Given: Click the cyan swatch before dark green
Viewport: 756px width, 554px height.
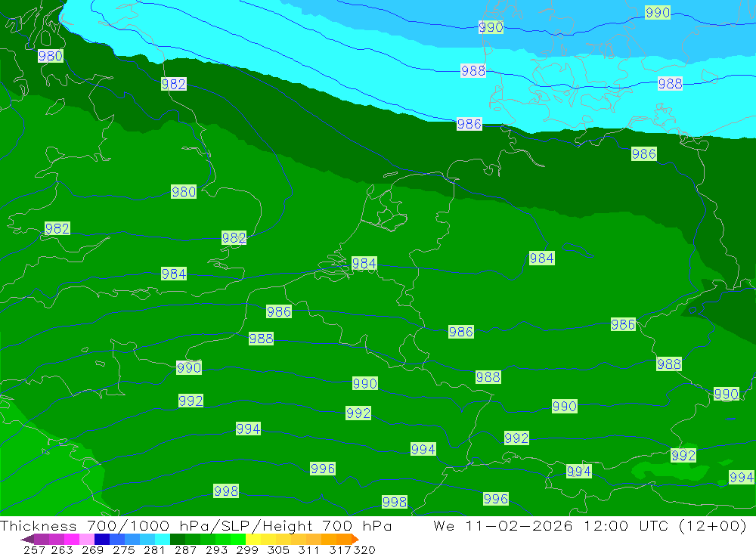Looking at the screenshot, I should (x=163, y=539).
